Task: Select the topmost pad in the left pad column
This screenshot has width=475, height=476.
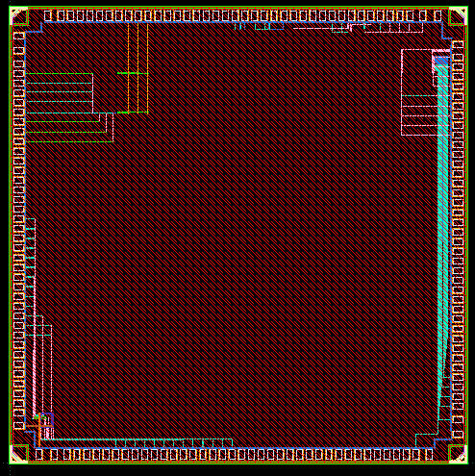Action: click(19, 37)
